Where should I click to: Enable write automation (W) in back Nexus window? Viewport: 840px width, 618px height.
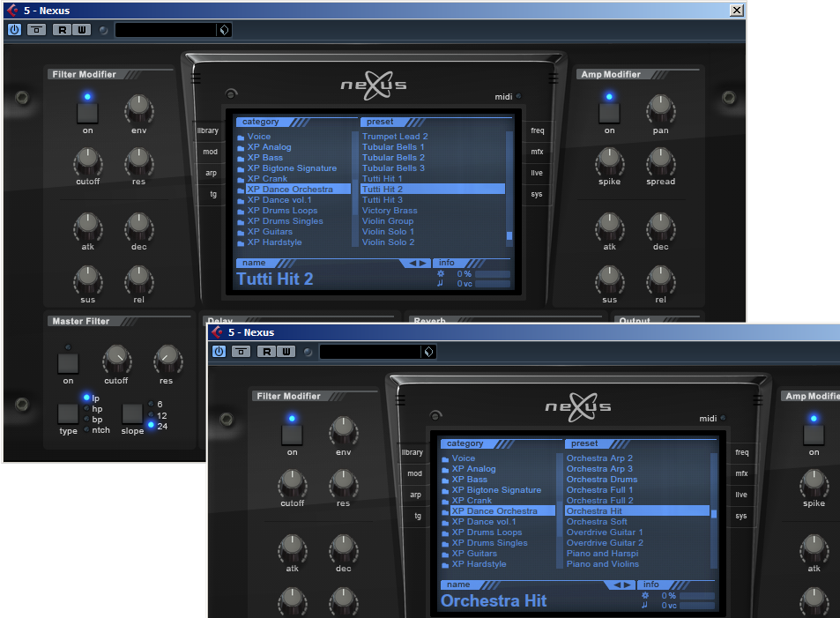point(81,30)
